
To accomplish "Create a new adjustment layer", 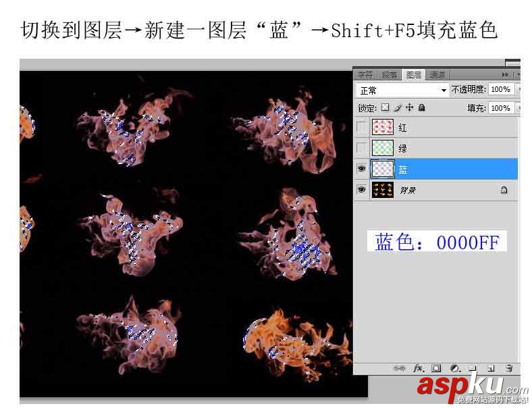I will (x=455, y=368).
